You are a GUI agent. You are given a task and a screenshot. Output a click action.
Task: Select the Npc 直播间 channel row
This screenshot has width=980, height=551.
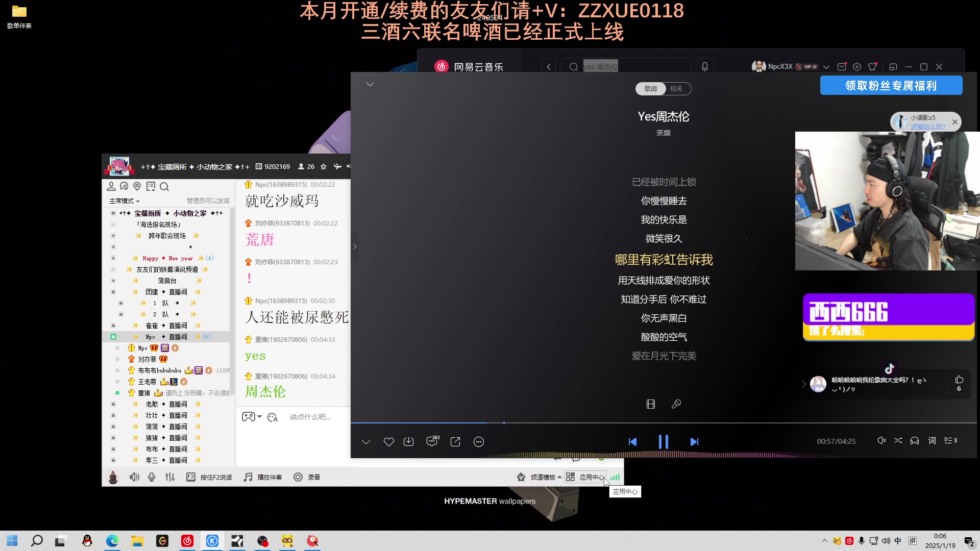(x=166, y=337)
